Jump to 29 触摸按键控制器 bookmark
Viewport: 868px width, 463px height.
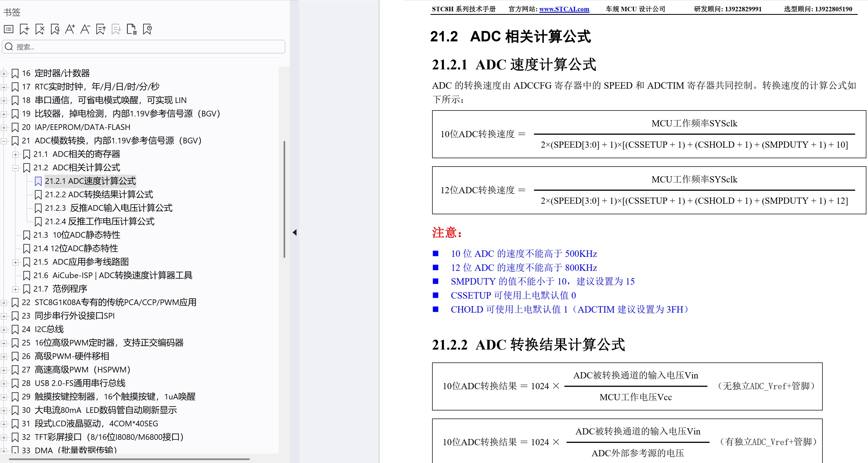click(x=108, y=397)
